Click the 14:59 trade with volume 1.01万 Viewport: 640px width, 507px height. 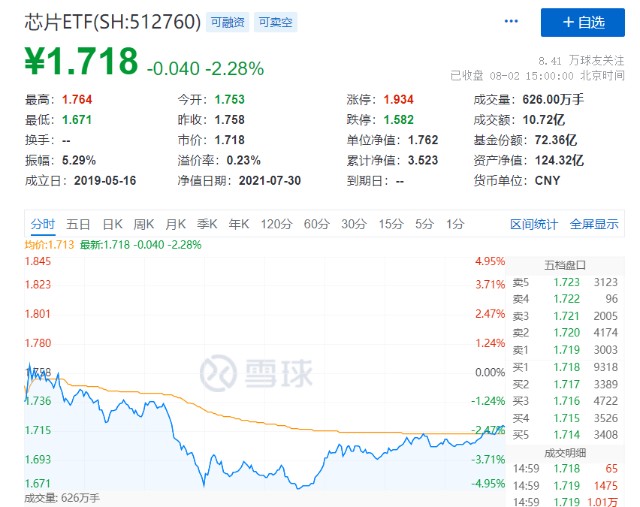click(565, 502)
